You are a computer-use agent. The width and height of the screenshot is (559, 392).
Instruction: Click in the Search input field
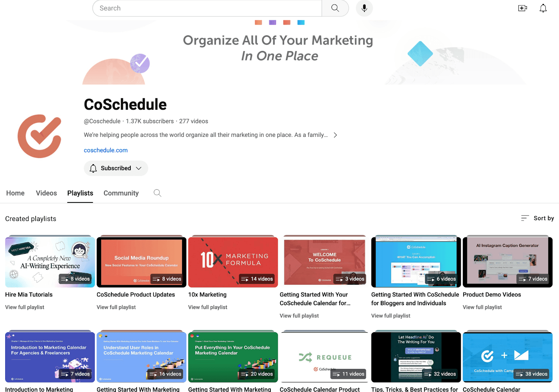click(207, 8)
